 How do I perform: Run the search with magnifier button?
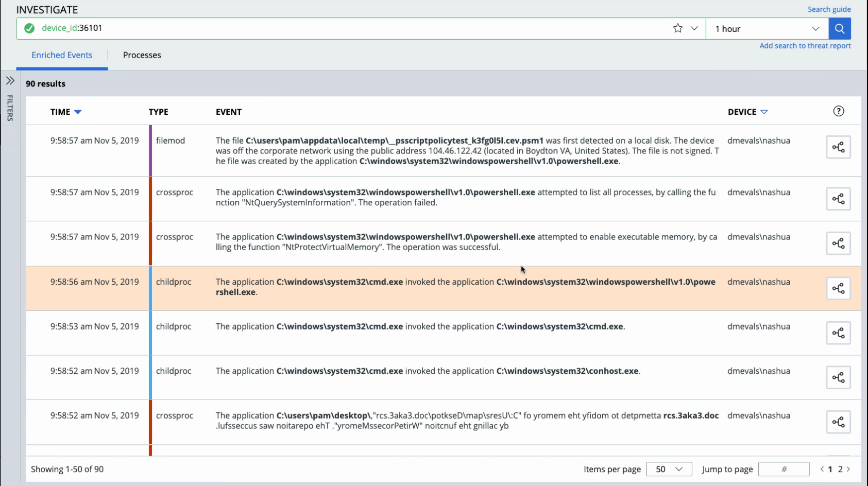(x=840, y=29)
